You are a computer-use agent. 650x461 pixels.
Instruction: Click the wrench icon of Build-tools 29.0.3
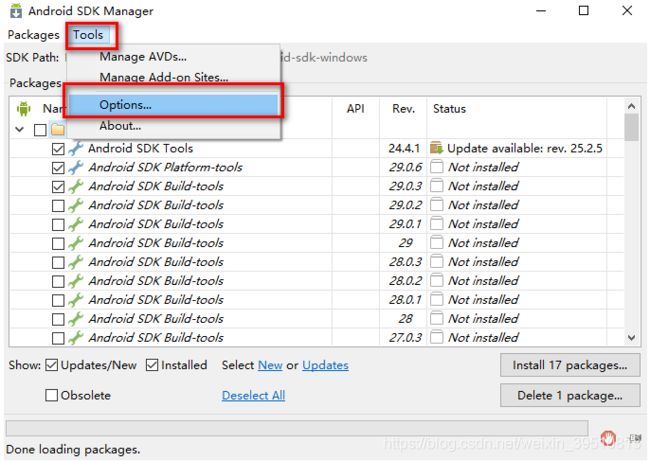[76, 187]
